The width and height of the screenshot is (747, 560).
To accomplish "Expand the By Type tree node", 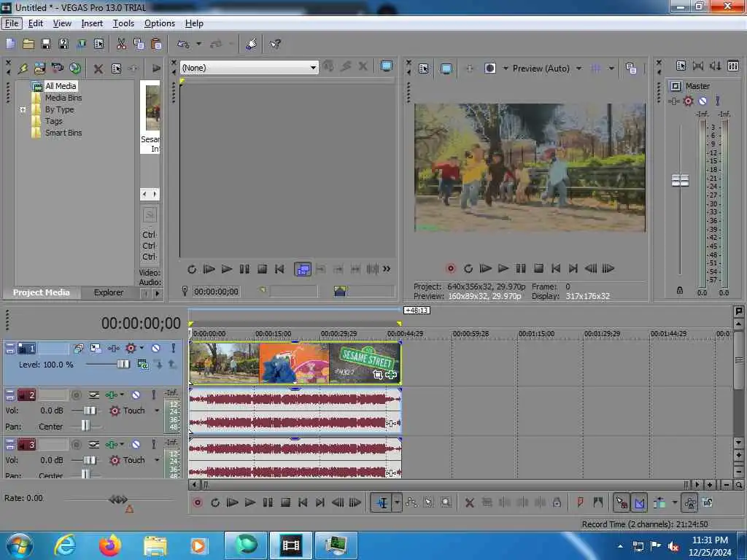I will pos(23,109).
